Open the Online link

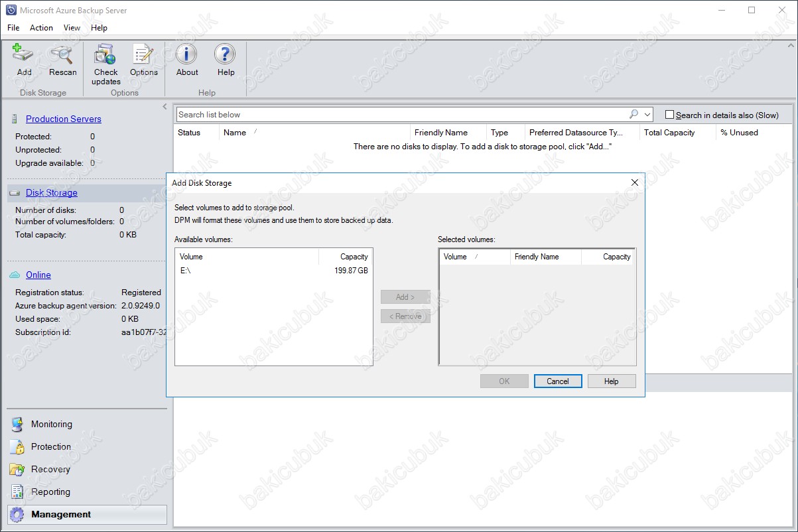38,275
